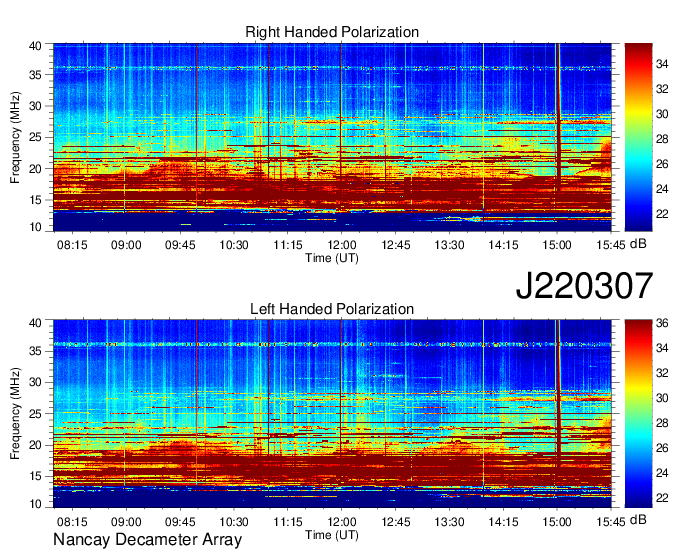680x552 pixels.
Task: Click the 22 value on Right Handed colorbar
Action: coord(662,214)
